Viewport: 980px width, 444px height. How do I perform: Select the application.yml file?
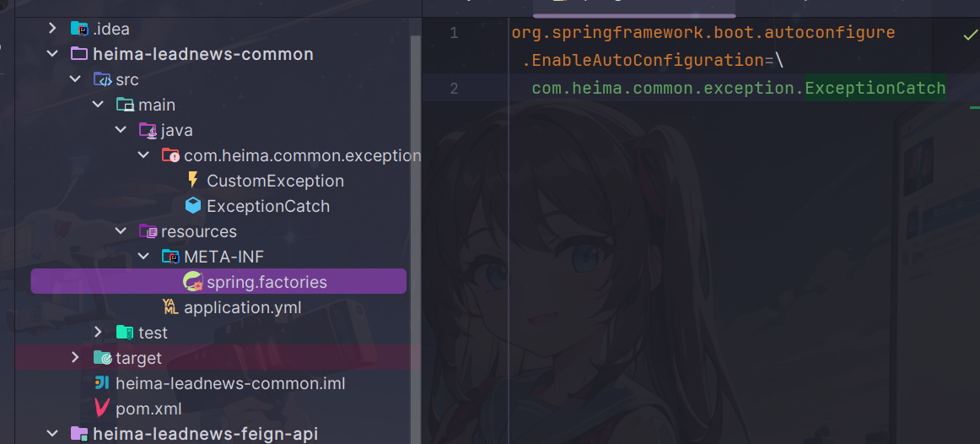tap(242, 307)
